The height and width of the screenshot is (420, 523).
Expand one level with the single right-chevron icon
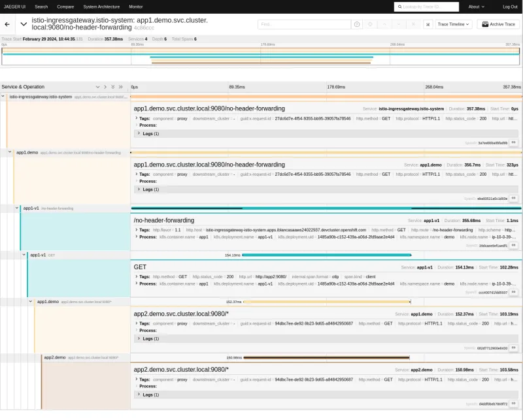click(x=105, y=87)
